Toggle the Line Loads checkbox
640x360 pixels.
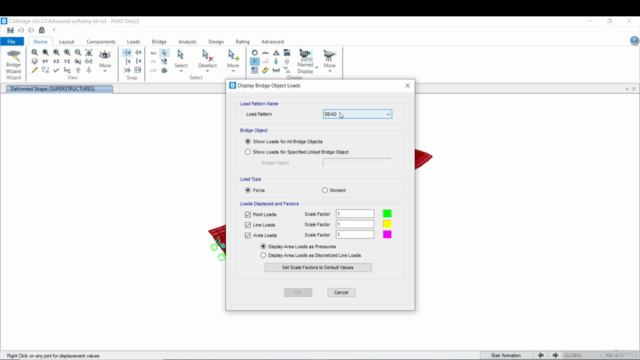click(248, 225)
